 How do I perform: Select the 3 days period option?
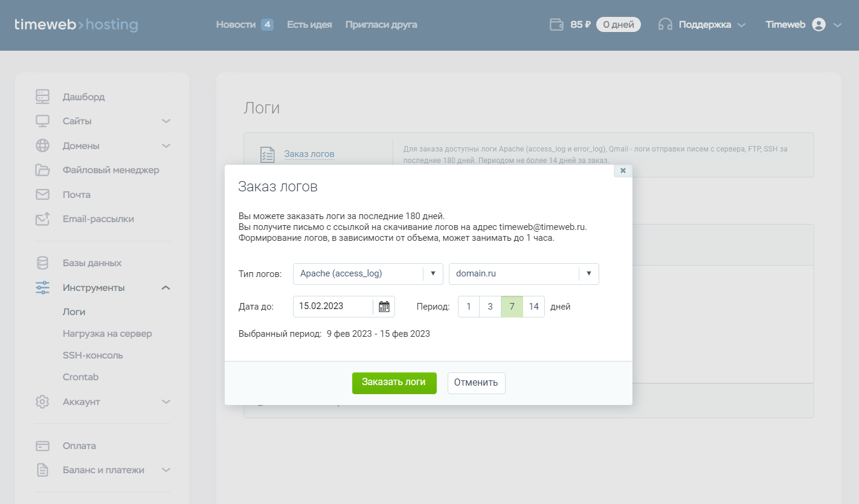point(490,307)
